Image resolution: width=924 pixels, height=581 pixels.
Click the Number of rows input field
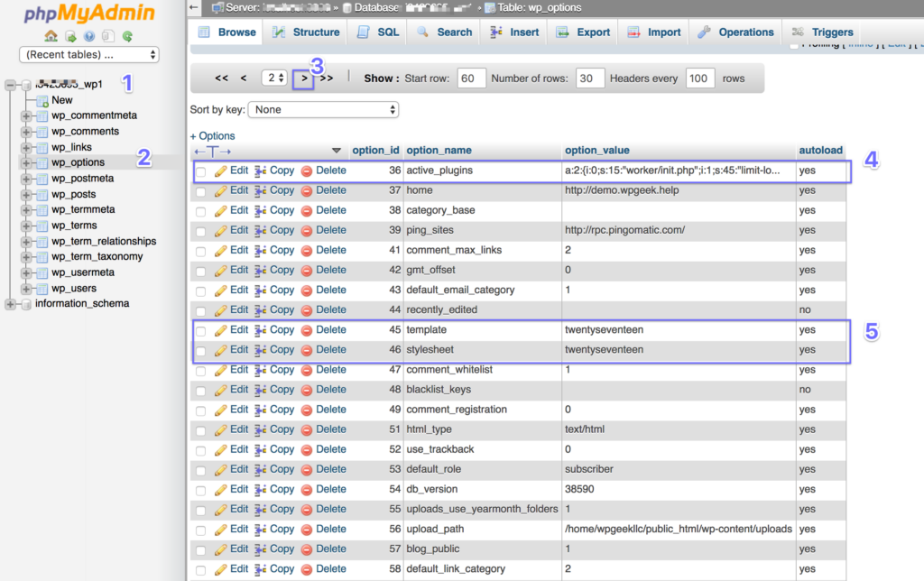coord(590,78)
